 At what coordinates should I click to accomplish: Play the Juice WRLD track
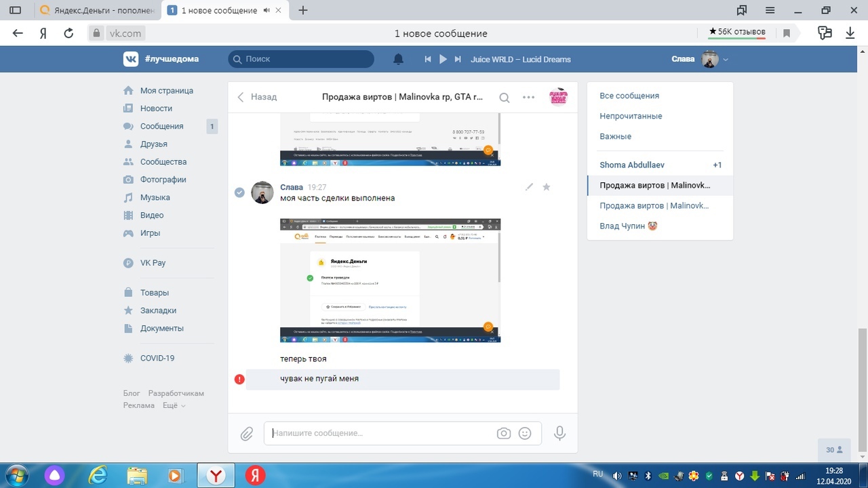point(443,60)
